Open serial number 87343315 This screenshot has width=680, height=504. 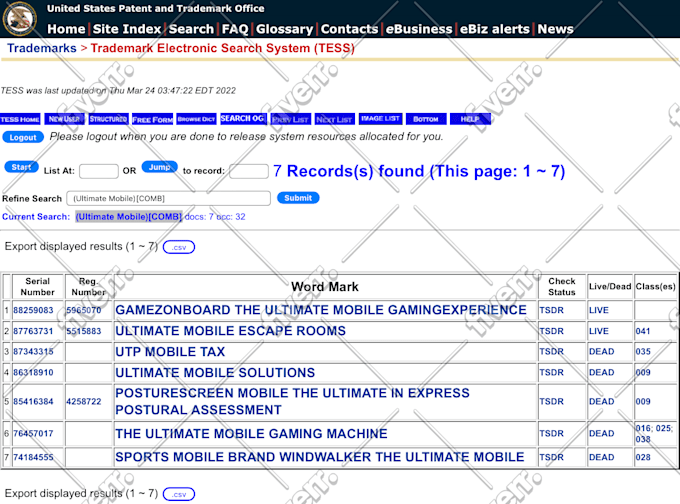[x=33, y=351]
